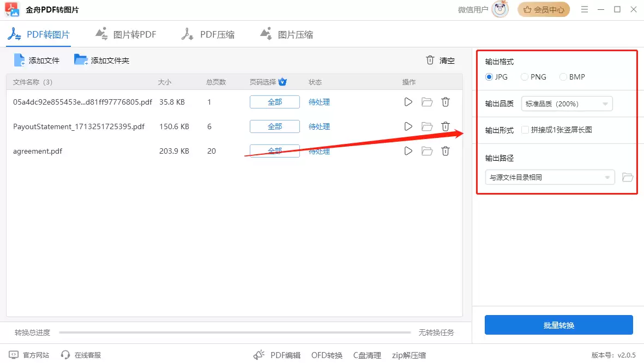644x363 pixels.
Task: Select 全部 pages for agreement.pdf
Action: click(x=274, y=151)
